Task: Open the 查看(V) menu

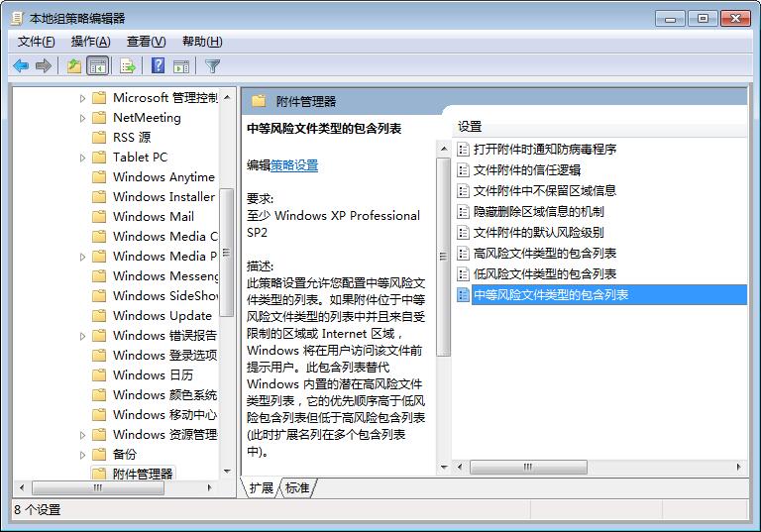Action: pyautogui.click(x=146, y=42)
